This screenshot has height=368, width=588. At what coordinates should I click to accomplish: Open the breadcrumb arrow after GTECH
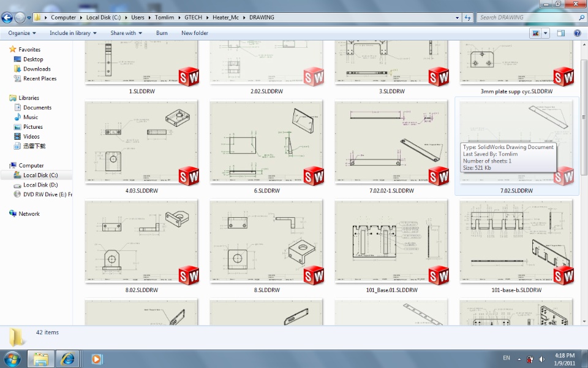[207, 17]
